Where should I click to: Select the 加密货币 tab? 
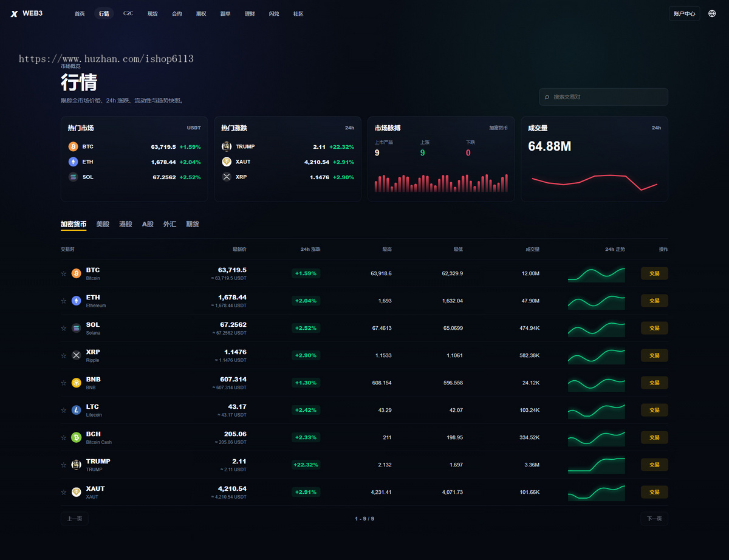74,224
